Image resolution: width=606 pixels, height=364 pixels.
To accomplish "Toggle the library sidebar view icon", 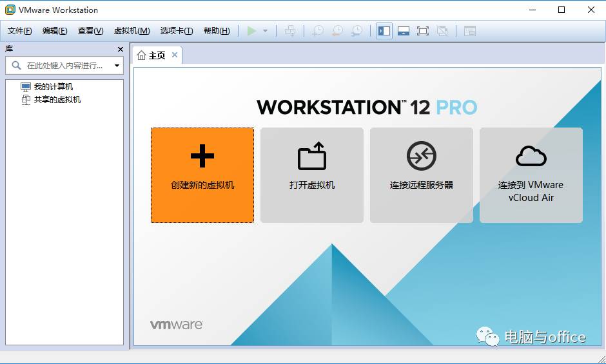I will (384, 31).
